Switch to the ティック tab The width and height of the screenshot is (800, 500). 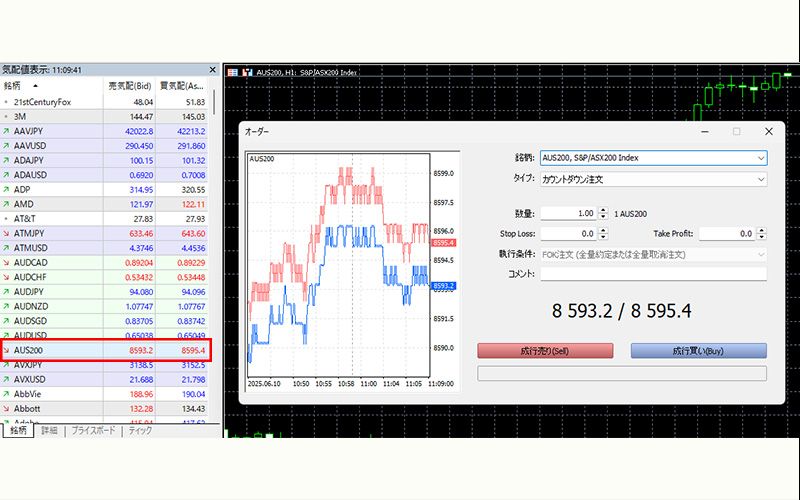click(140, 430)
